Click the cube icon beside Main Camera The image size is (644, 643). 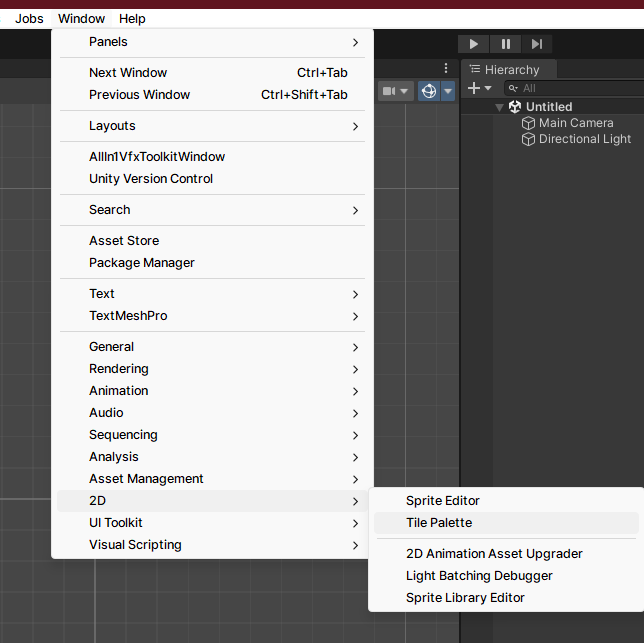click(x=528, y=123)
